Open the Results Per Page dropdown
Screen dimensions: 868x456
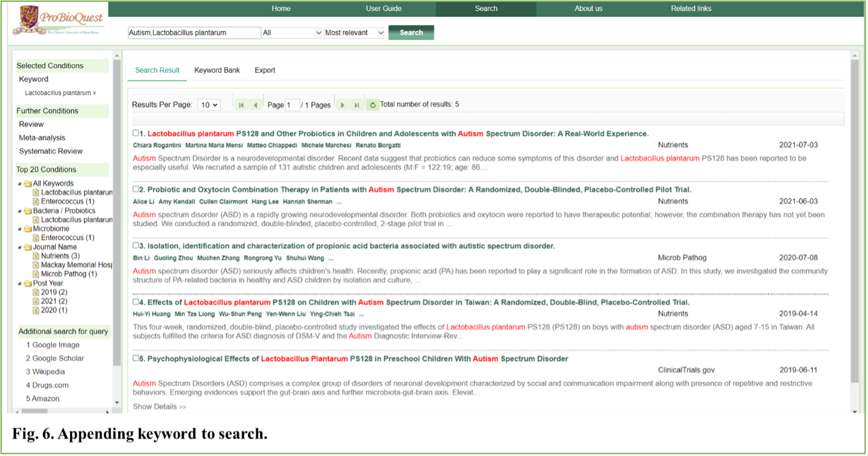click(x=209, y=105)
